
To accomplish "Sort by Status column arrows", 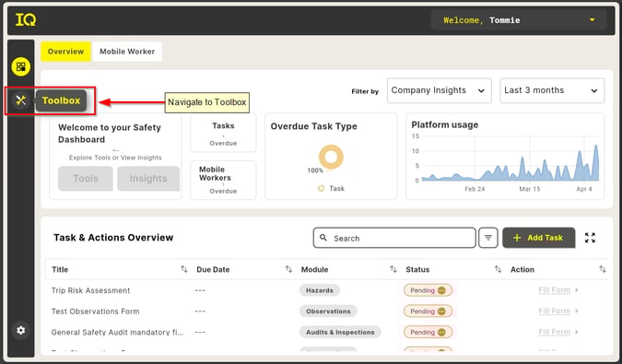I will [498, 269].
